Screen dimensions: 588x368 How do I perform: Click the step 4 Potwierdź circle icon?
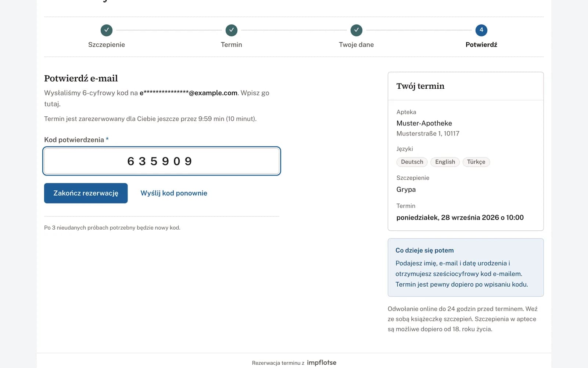[x=481, y=30]
